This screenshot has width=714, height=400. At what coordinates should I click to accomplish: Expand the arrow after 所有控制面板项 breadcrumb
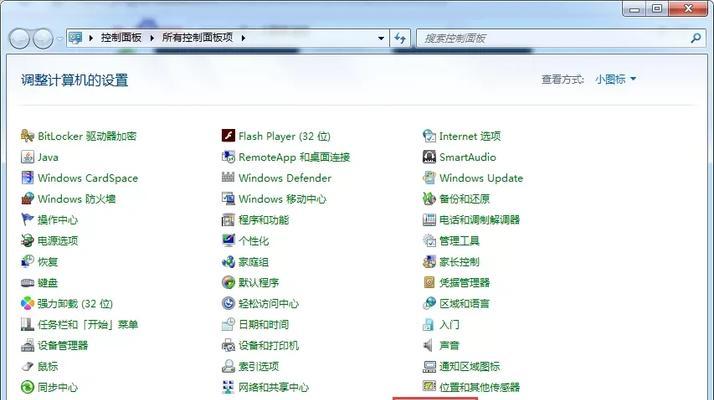tap(243, 38)
